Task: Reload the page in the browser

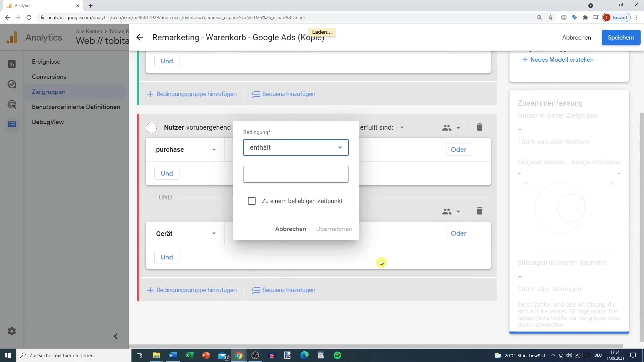Action: click(29, 17)
